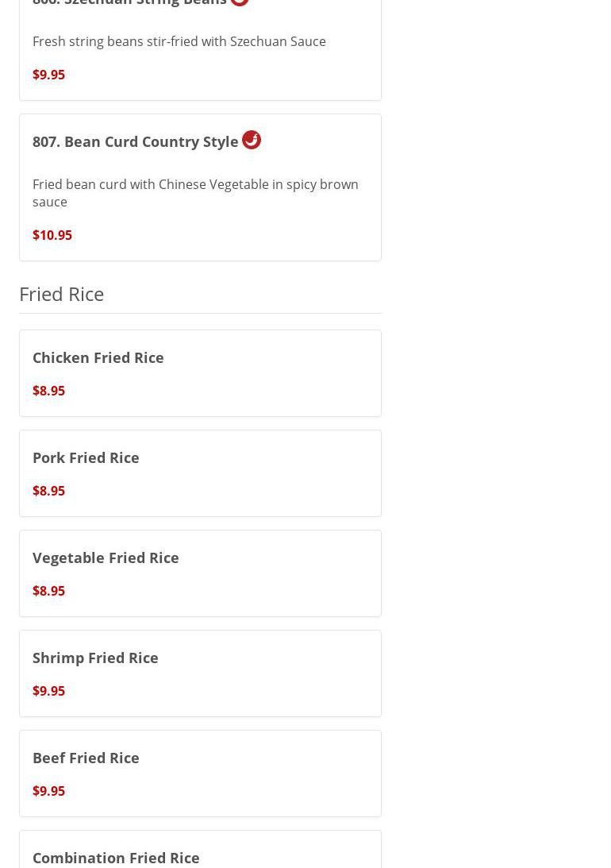
Task: Click the $10.95 price for Bean Curd
Action: [x=52, y=235]
